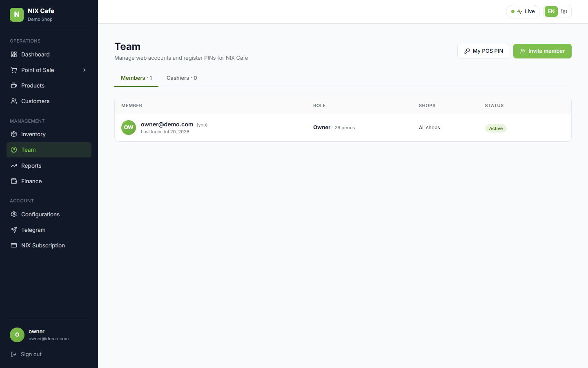Open Products page label
This screenshot has width=588, height=368.
tap(33, 85)
